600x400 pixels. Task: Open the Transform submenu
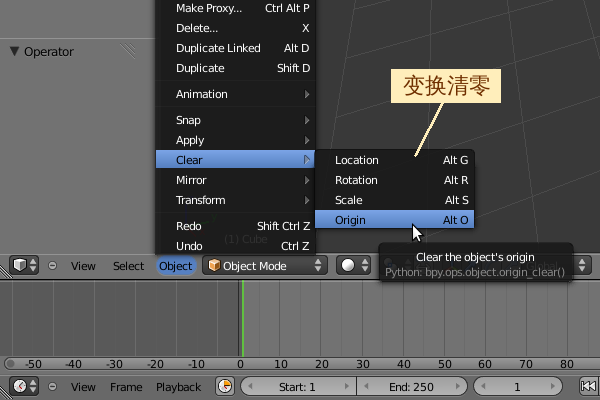(x=235, y=200)
